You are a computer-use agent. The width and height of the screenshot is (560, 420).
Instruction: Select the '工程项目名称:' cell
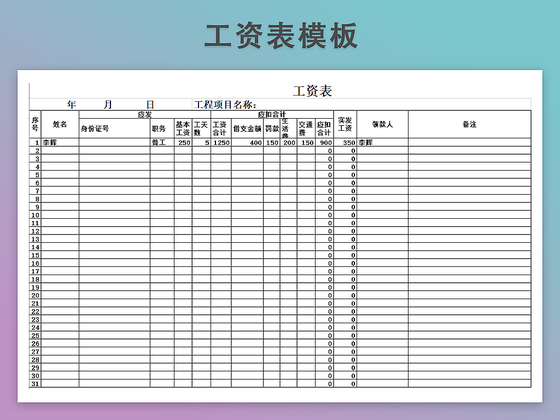coord(225,104)
